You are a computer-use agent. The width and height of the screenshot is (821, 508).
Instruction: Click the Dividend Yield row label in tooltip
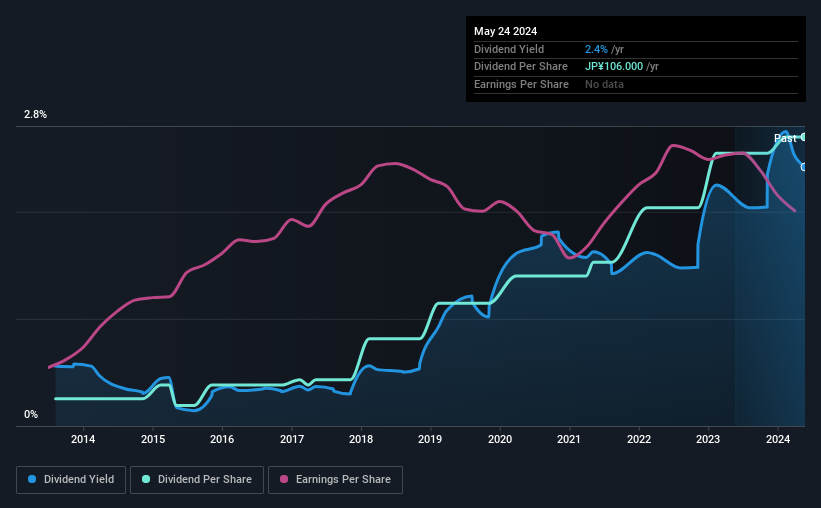coord(509,49)
